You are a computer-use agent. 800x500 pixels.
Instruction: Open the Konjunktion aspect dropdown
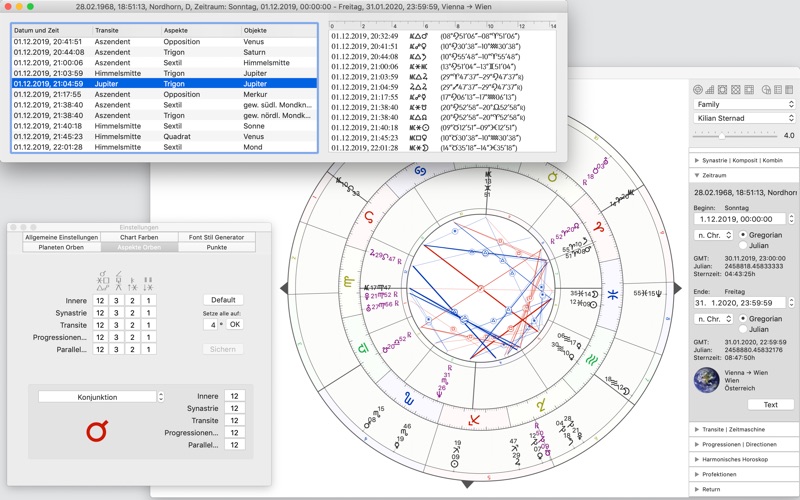tap(100, 397)
